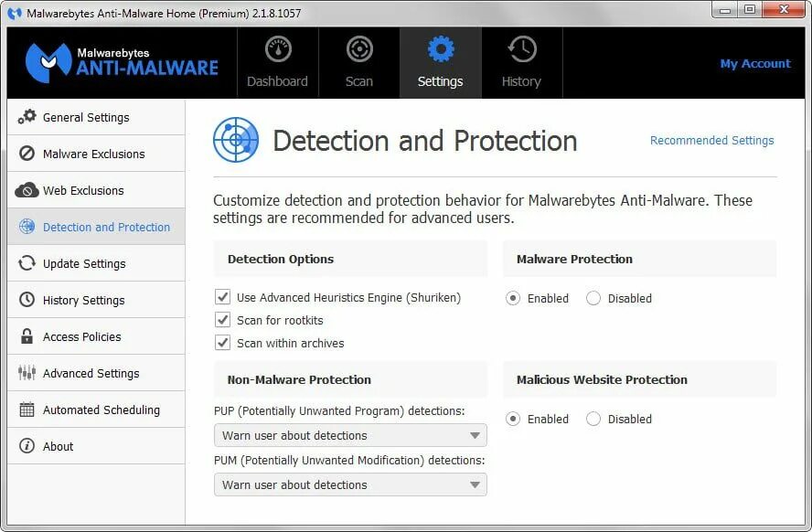
Task: Toggle Scan within archives off
Action: coord(221,343)
